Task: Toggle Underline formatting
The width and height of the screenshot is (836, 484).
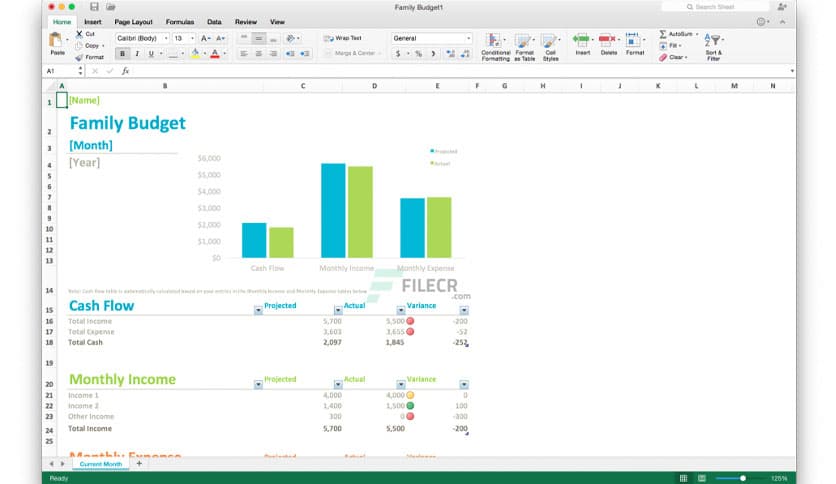Action: coord(151,54)
